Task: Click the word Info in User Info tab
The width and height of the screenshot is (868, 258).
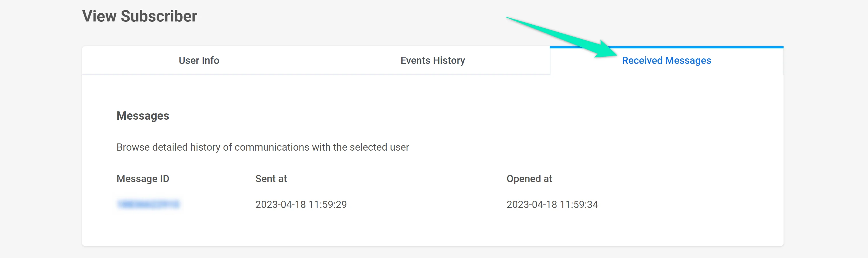Action: tap(210, 60)
